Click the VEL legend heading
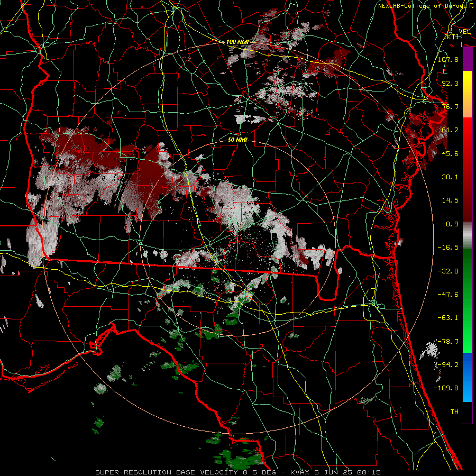The width and height of the screenshot is (476, 476). 464,32
